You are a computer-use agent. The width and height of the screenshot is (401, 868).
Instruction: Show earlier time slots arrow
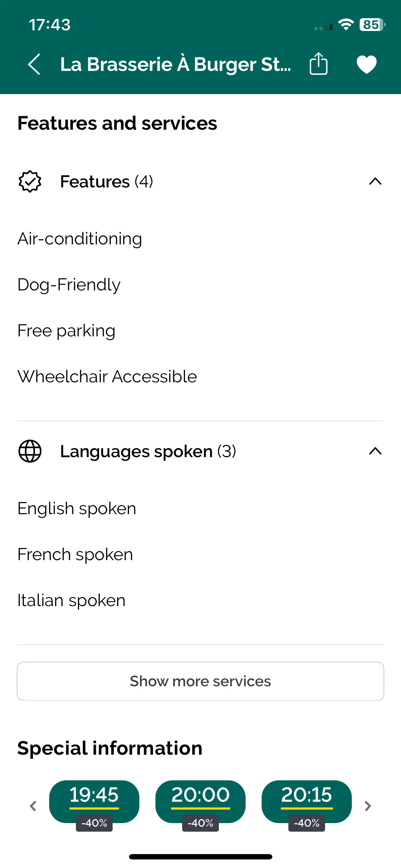(x=33, y=806)
